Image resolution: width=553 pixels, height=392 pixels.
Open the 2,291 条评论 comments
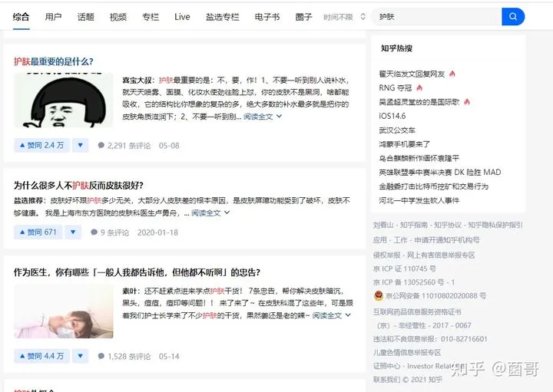pyautogui.click(x=124, y=146)
